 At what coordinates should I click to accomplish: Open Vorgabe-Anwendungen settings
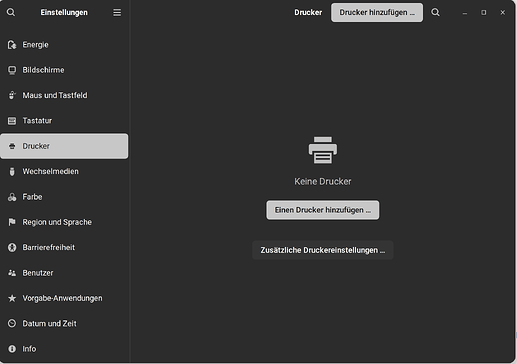(64, 298)
